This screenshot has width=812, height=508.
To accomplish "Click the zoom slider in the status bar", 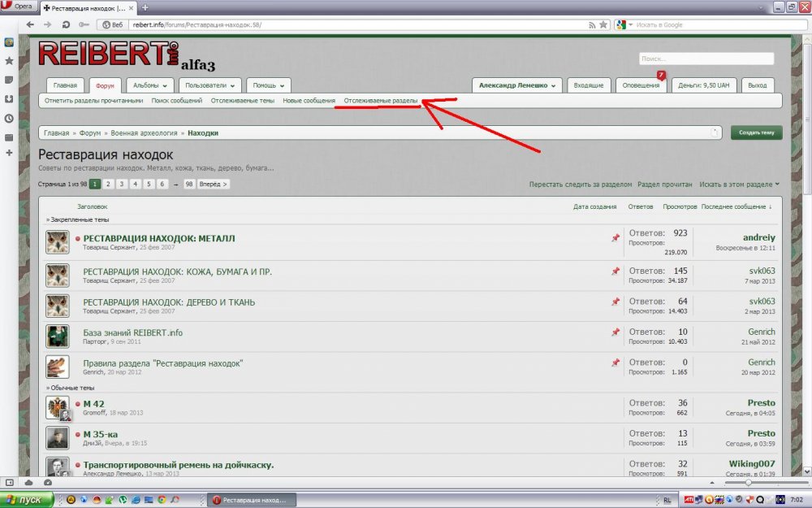I will (748, 483).
